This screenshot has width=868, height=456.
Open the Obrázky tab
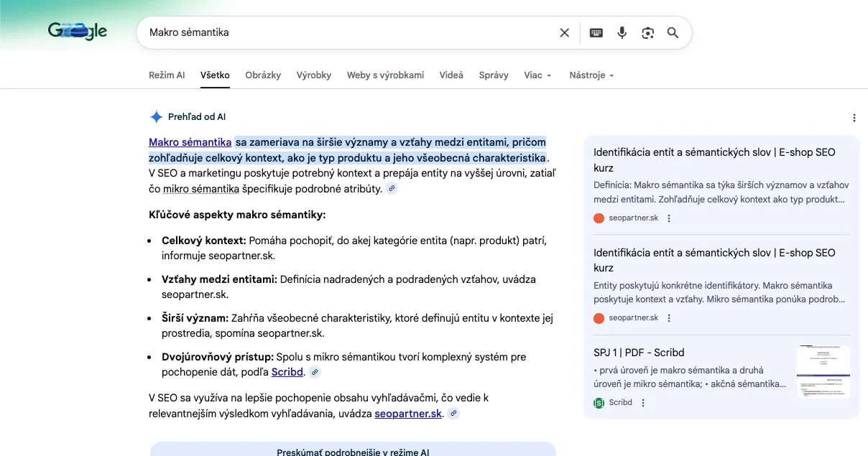pos(263,75)
